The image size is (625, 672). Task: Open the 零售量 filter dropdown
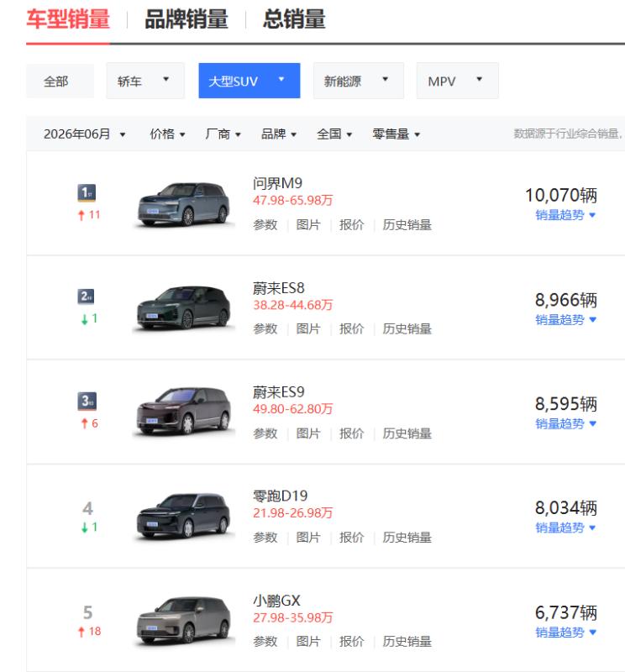pyautogui.click(x=397, y=134)
